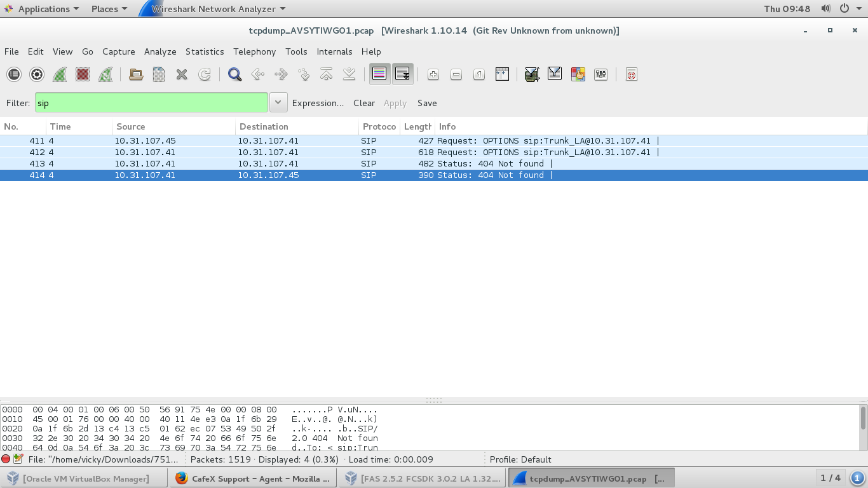Open the Edit menu
The width and height of the screenshot is (868, 488).
pyautogui.click(x=36, y=51)
